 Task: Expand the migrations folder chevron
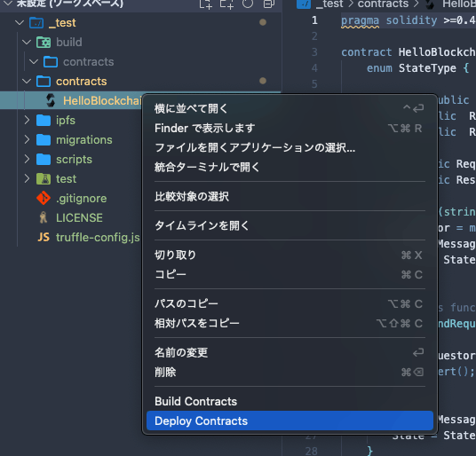27,139
